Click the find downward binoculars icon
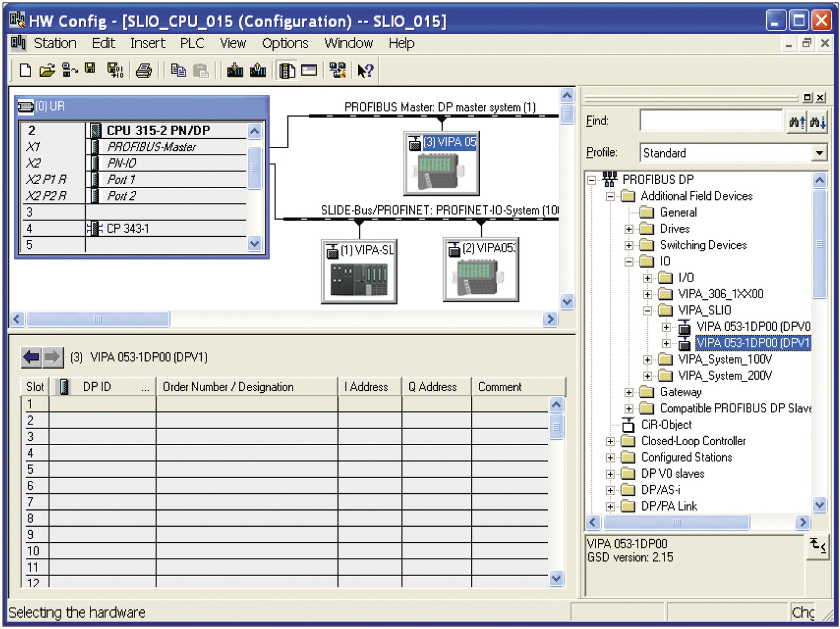Viewport: 840px width, 629px height. [x=817, y=122]
